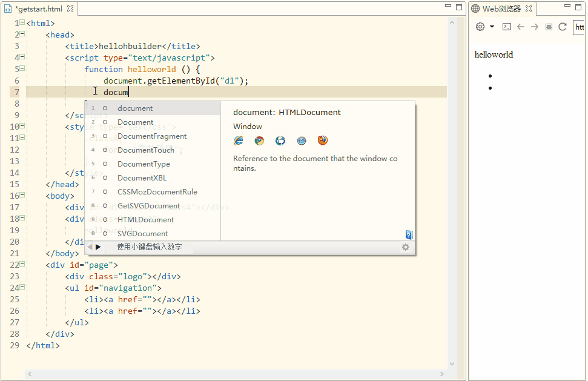Viewport: 588px width, 381px height.
Task: Open the browser settings dropdown arrow
Action: (492, 27)
